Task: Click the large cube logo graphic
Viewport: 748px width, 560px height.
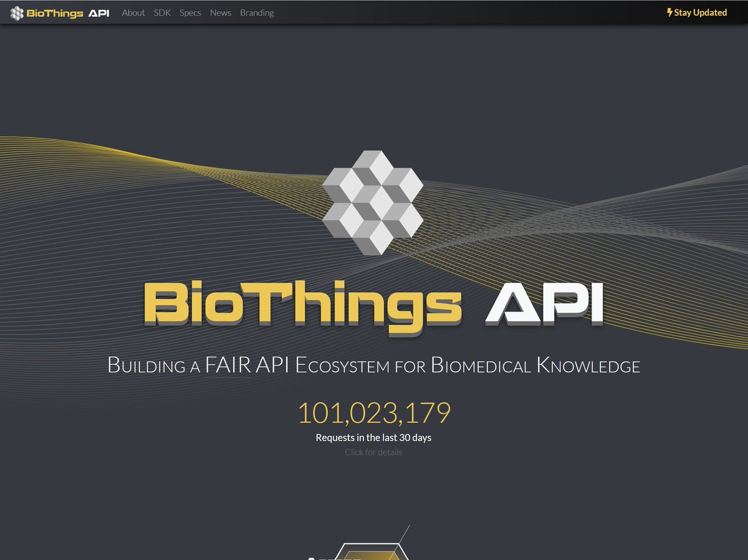Action: pos(373,202)
